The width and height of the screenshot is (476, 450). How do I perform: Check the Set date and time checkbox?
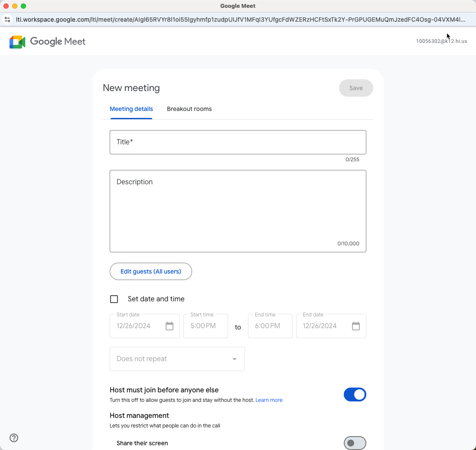coord(114,299)
